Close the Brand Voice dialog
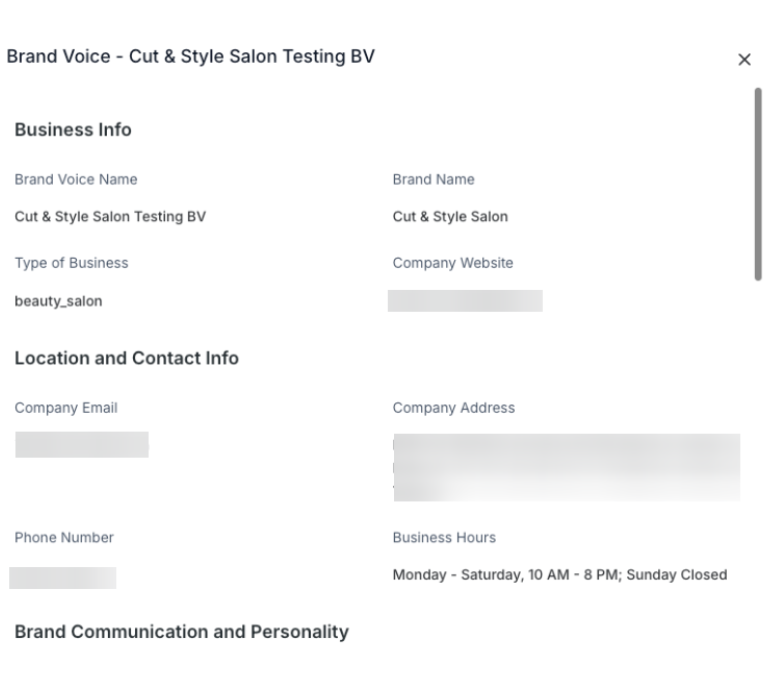 tap(744, 60)
